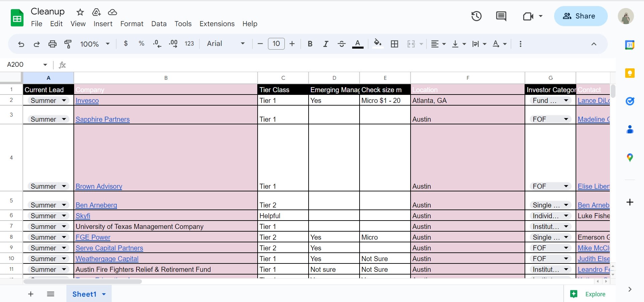This screenshot has width=644, height=302.
Task: Select column C header
Action: pyautogui.click(x=283, y=78)
